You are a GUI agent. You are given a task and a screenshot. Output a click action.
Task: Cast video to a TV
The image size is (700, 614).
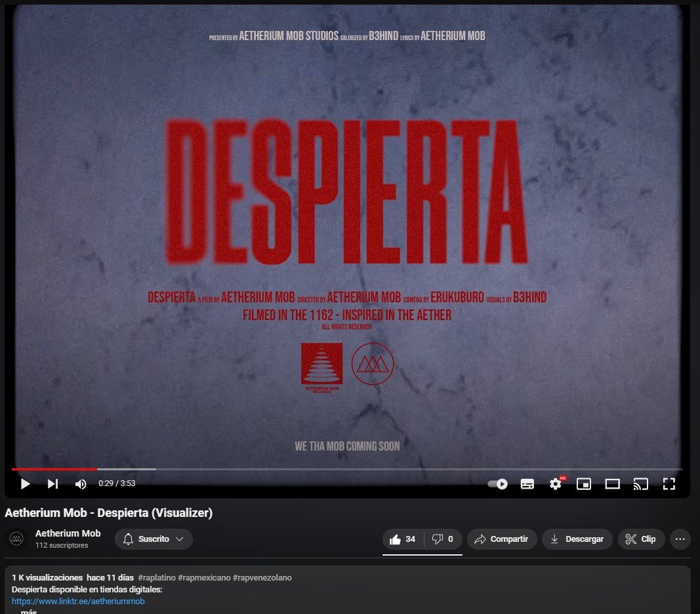click(x=640, y=484)
